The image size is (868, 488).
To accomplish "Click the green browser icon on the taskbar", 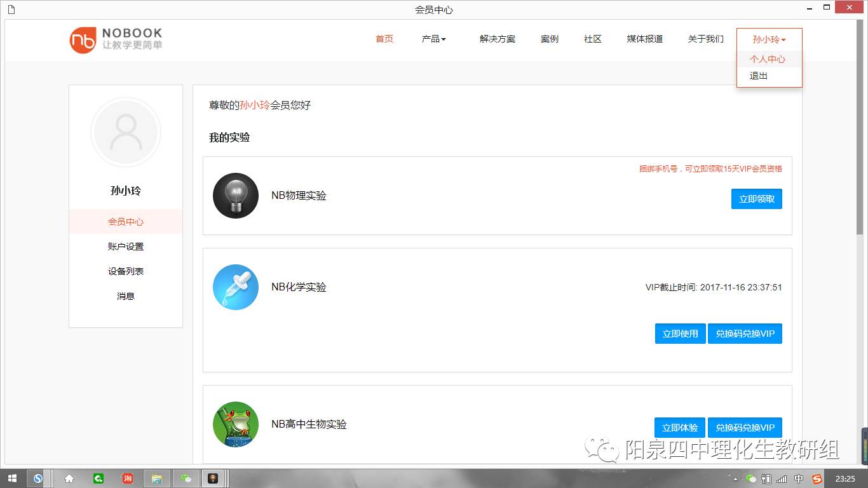I will point(98,478).
